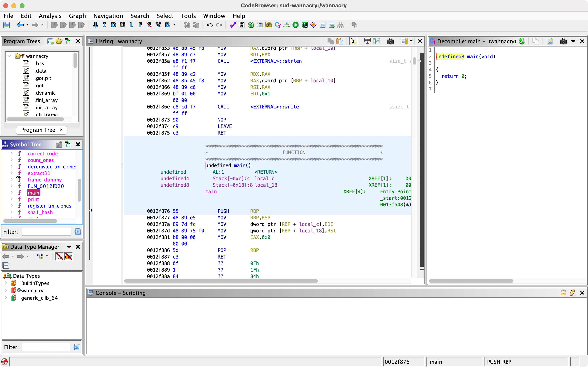Click the Decompile re-decompile refresh icon
The width and height of the screenshot is (588, 367).
(522, 41)
